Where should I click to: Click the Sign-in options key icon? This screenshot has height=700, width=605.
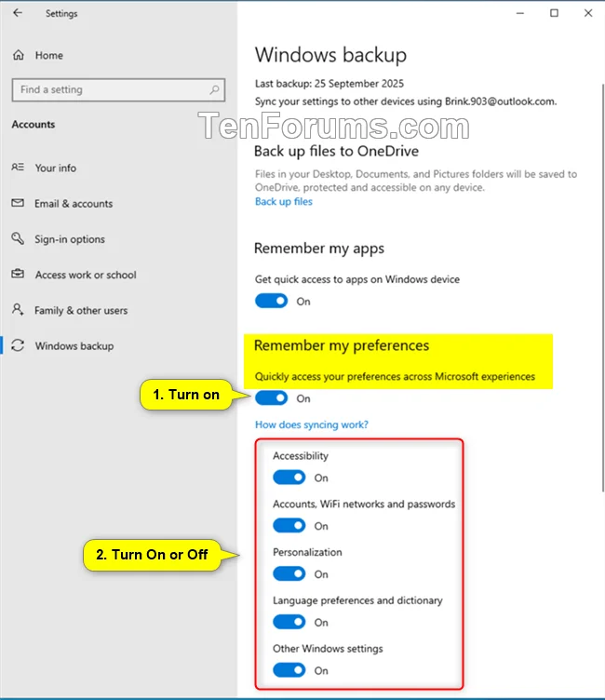point(18,238)
